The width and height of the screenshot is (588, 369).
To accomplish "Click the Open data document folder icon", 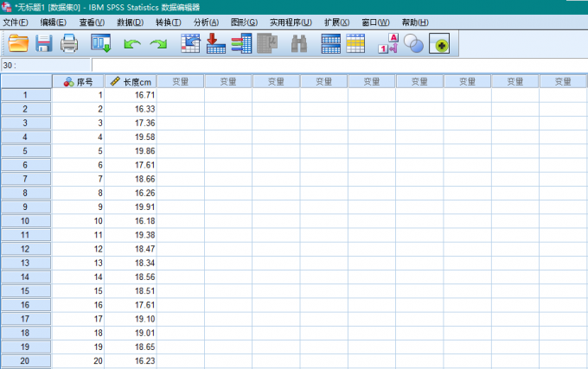I will tap(18, 42).
